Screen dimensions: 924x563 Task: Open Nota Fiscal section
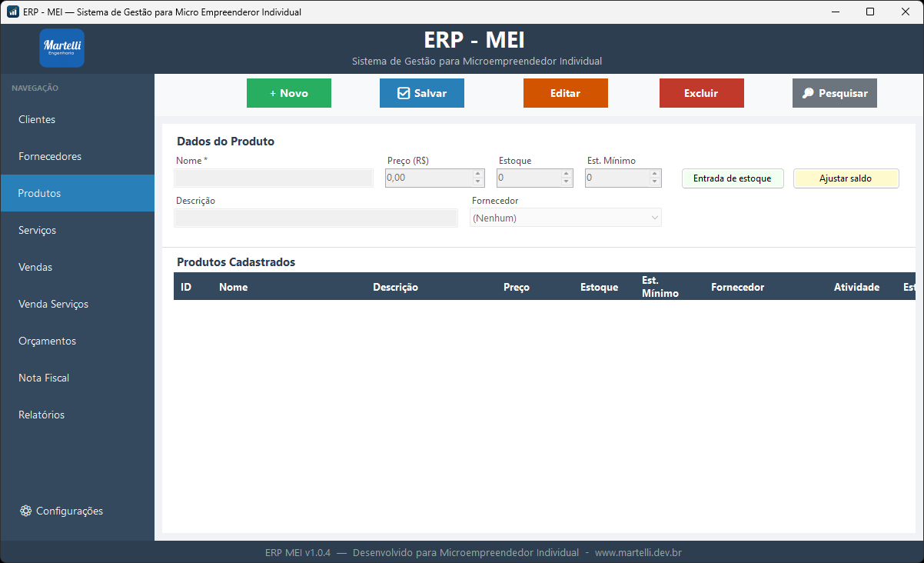(78, 378)
